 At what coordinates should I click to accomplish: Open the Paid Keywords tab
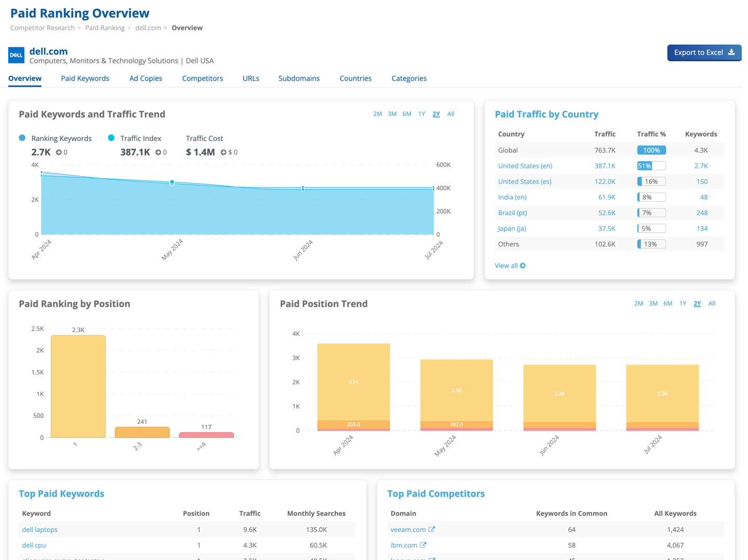coord(85,78)
